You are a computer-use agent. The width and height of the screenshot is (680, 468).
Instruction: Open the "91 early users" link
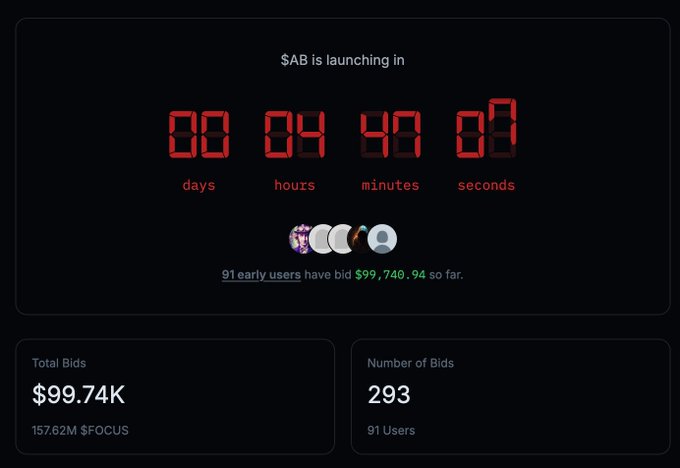tap(261, 274)
